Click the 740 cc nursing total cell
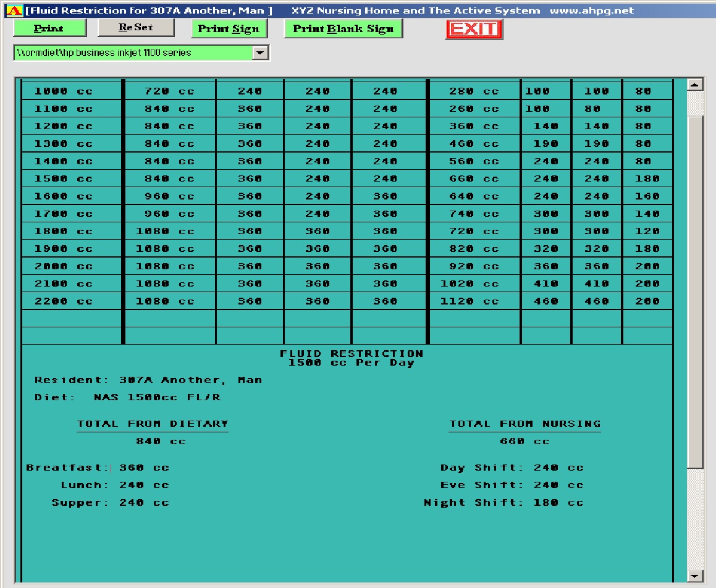The height and width of the screenshot is (588, 716). tap(474, 214)
